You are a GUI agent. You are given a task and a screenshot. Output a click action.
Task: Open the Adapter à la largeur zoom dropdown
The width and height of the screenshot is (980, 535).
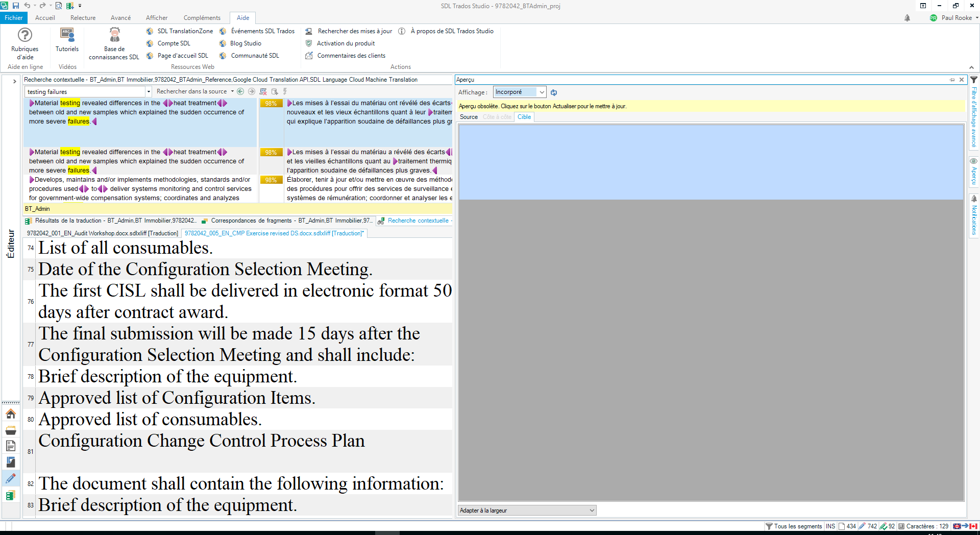pyautogui.click(x=527, y=510)
